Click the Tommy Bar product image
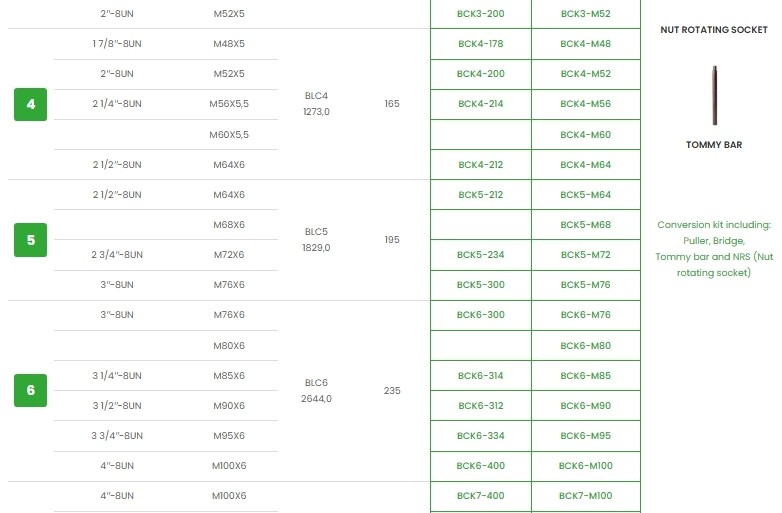 tap(714, 92)
